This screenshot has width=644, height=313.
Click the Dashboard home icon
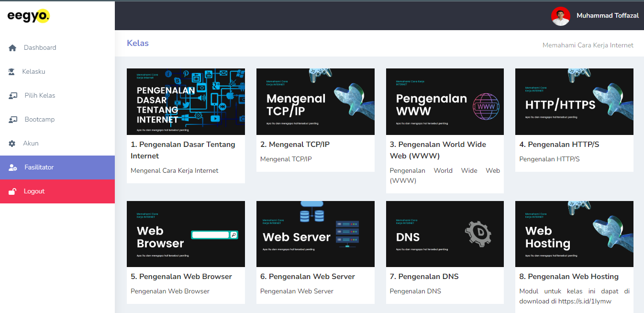pos(13,48)
